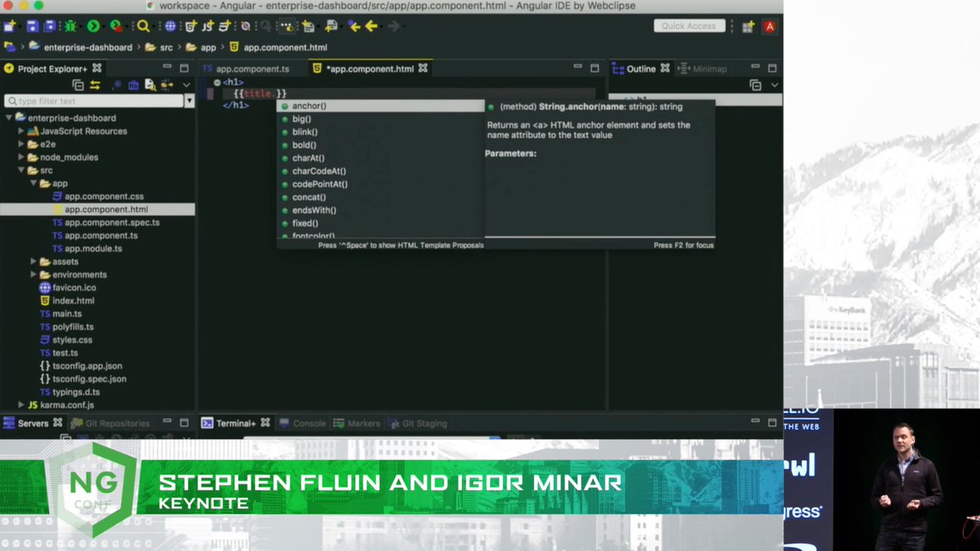Open the Outline view menu chevron
Screen dimensions: 980x551
pyautogui.click(x=774, y=85)
